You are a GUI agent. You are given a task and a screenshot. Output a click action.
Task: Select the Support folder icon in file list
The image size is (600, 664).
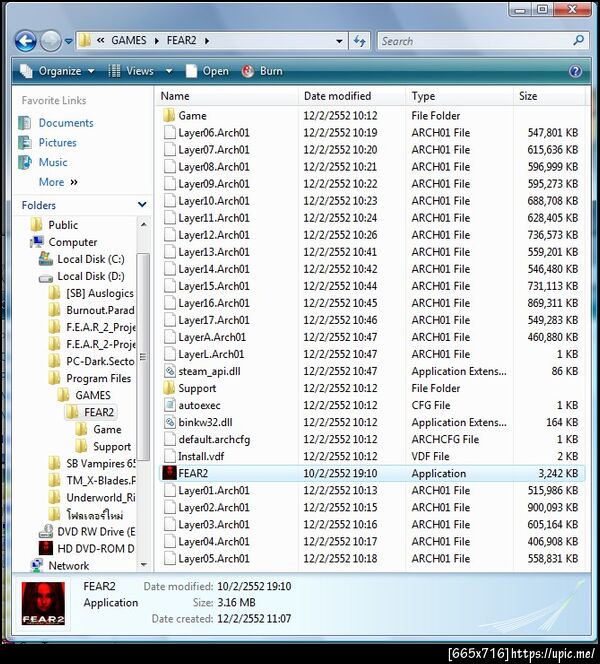click(x=169, y=388)
